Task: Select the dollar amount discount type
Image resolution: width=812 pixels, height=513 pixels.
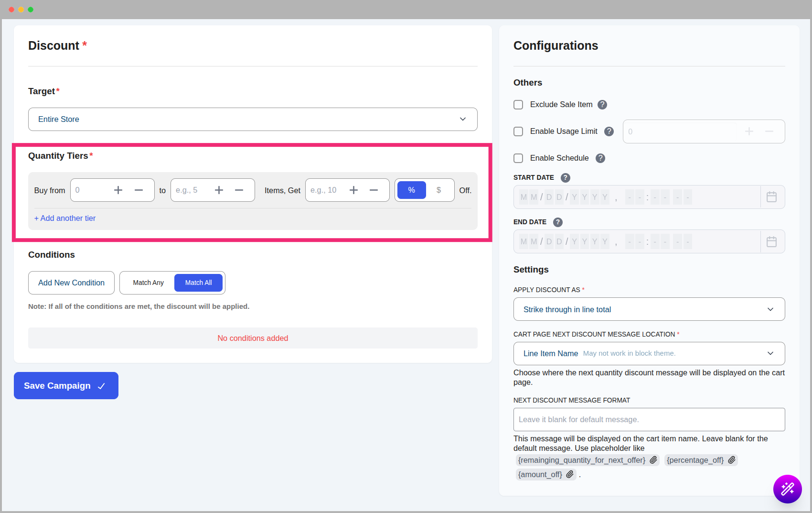Action: pyautogui.click(x=438, y=190)
